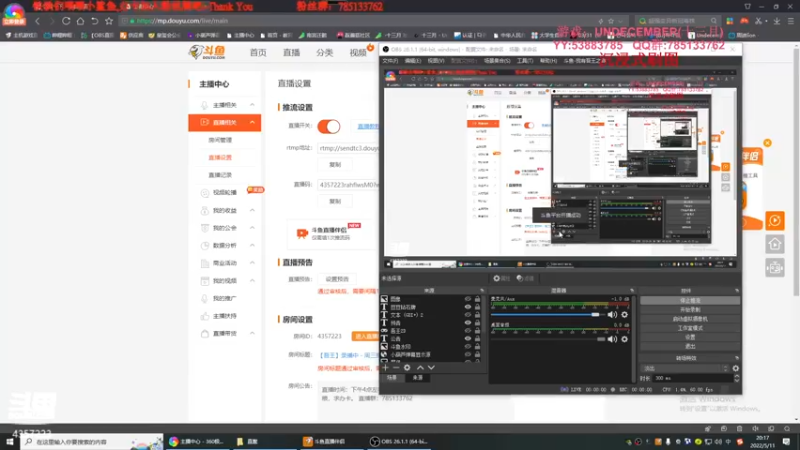Open 主播中心 browser taskbar item

coord(197,442)
